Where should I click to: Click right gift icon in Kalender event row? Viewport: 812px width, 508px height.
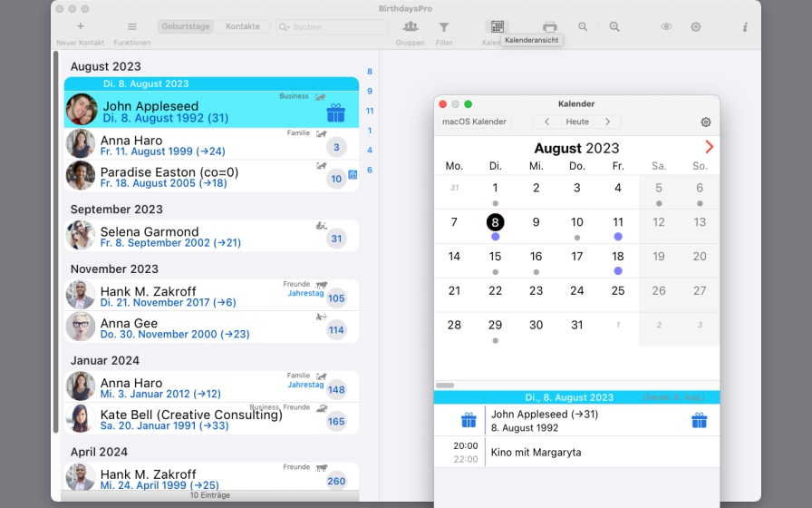[x=699, y=420]
